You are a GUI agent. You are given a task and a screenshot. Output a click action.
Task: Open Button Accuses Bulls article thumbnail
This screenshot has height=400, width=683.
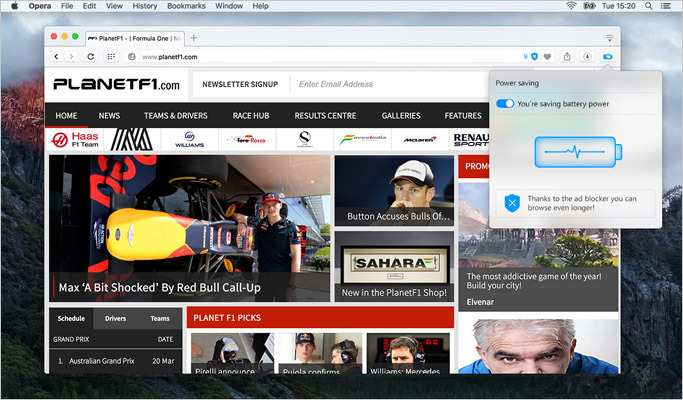point(394,190)
